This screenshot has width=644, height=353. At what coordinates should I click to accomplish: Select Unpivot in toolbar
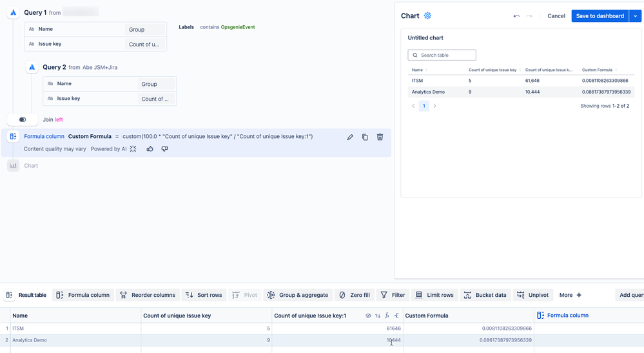tap(532, 295)
